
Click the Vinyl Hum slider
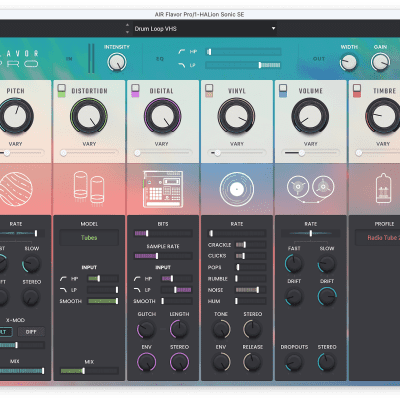tap(250, 301)
